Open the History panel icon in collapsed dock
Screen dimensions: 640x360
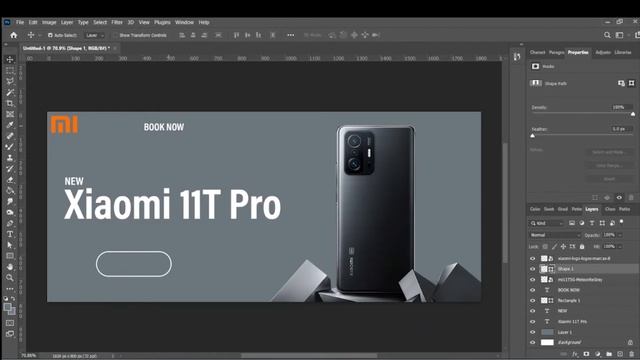pos(517,57)
